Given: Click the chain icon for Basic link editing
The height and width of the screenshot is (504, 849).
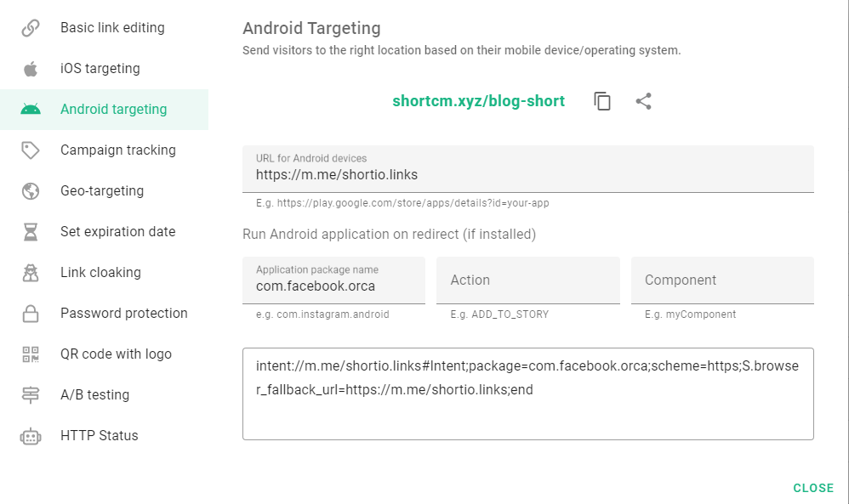Looking at the screenshot, I should [x=31, y=27].
